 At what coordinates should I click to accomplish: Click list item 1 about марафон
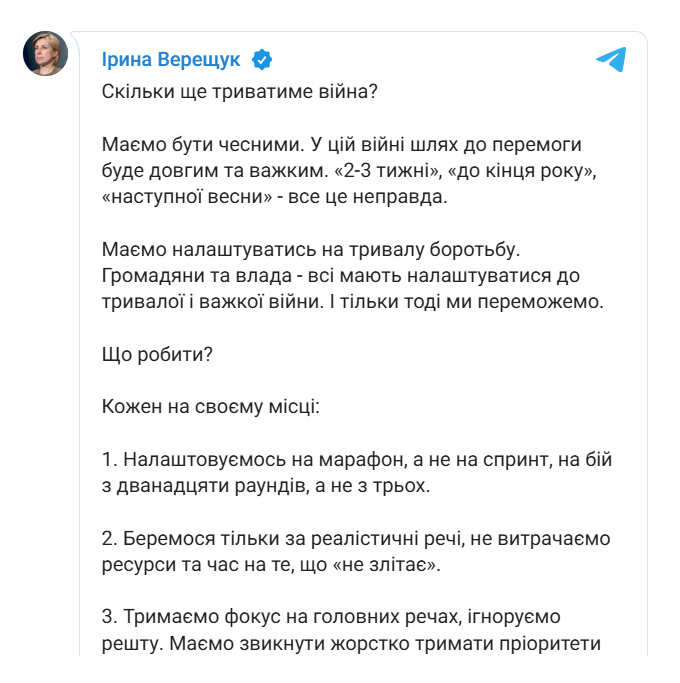pos(357,473)
